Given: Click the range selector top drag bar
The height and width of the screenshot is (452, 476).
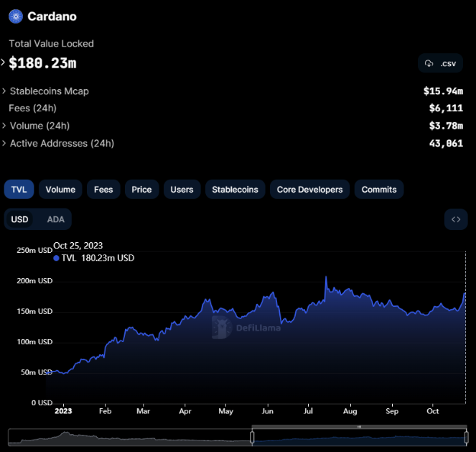Looking at the screenshot, I should 359,427.
